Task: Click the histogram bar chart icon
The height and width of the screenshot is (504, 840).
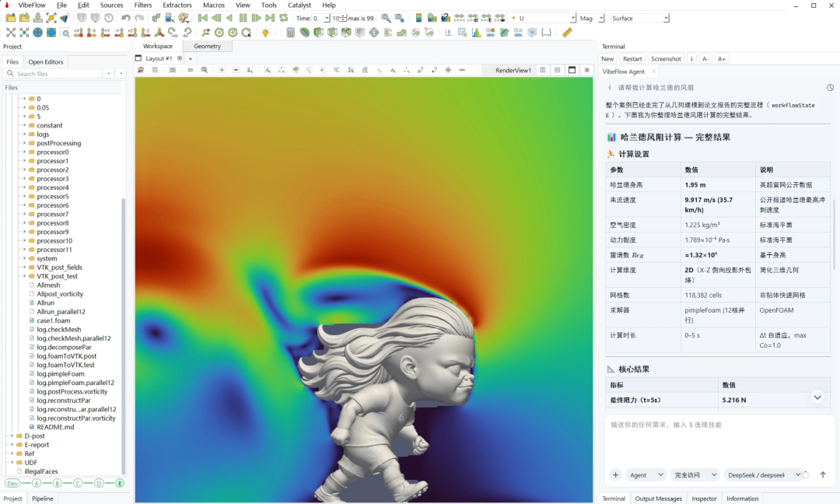Action: coord(476,33)
